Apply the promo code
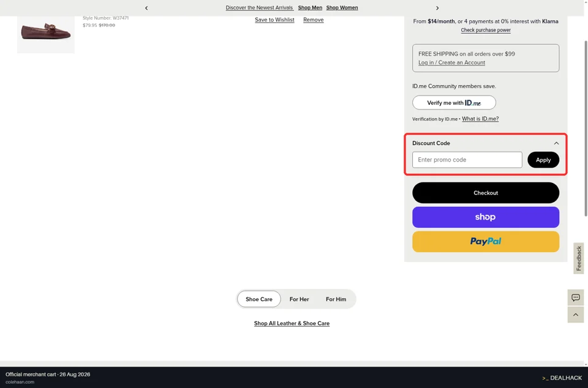588x388 pixels. 543,160
